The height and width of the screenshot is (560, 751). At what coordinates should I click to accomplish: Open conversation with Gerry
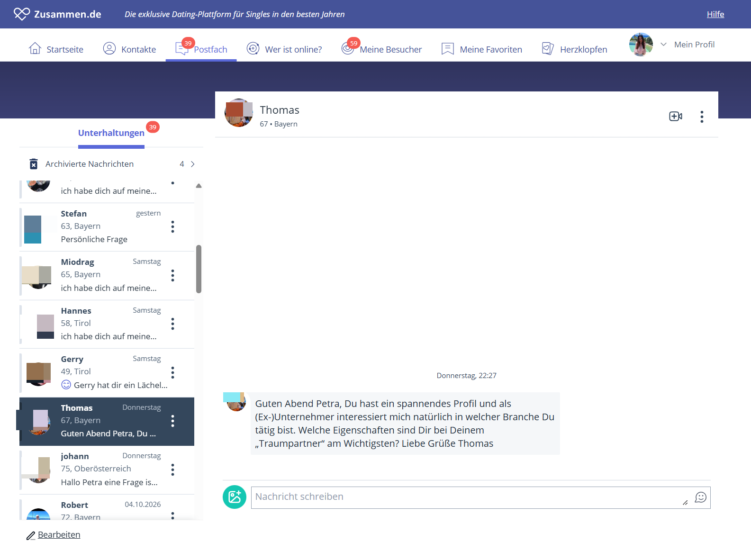click(x=107, y=373)
